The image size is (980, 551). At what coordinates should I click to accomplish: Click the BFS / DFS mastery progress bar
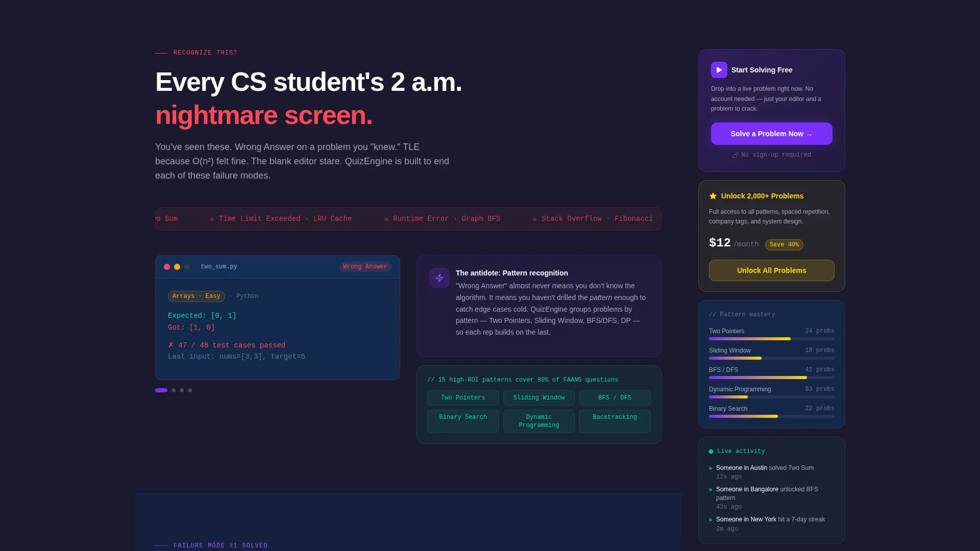pos(772,378)
